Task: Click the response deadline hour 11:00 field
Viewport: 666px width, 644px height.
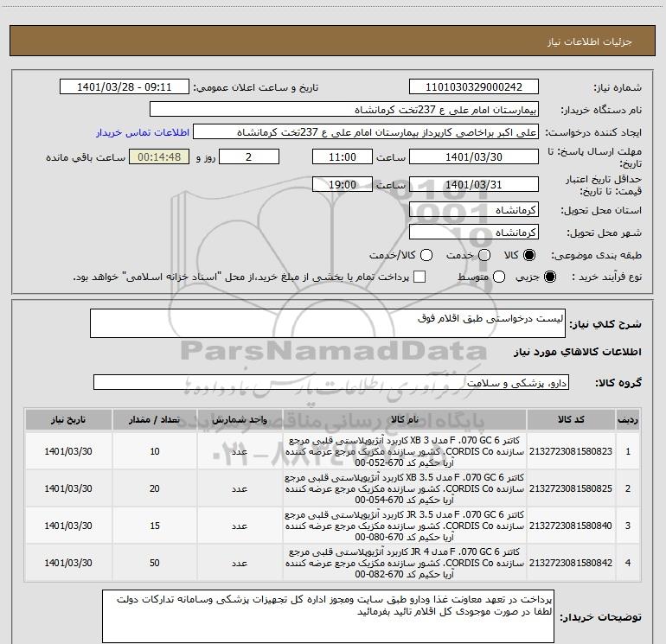Action: point(343,156)
